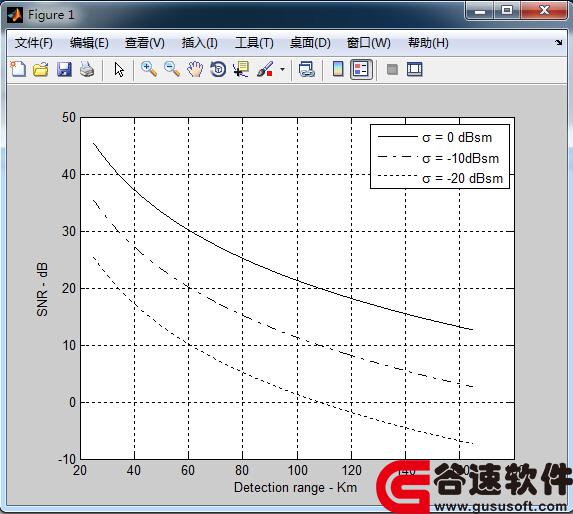Viewport: 573px width, 514px height.
Task: Expand the Brush color dropdown arrow
Action: (x=282, y=69)
